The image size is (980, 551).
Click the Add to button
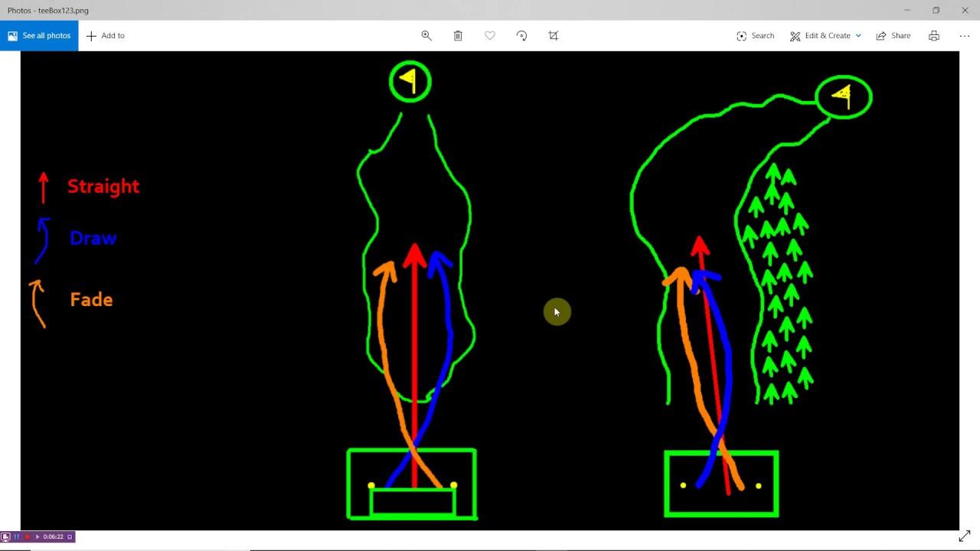(x=105, y=35)
